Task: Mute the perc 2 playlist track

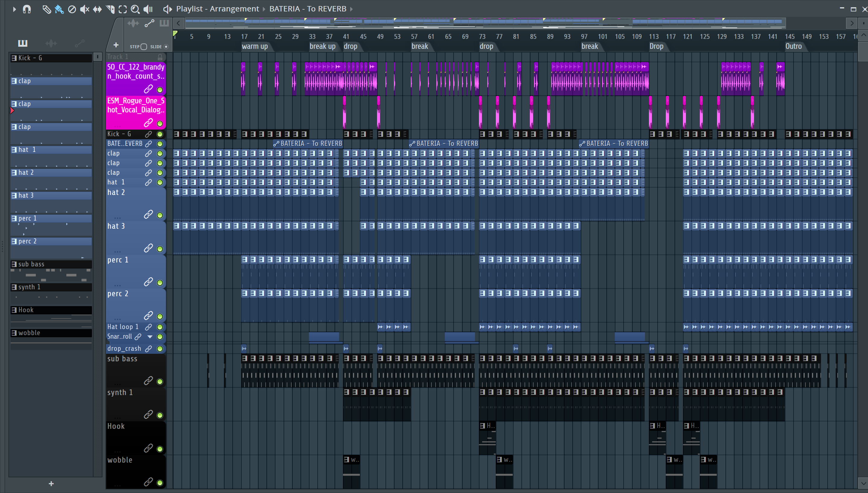Action: click(x=160, y=317)
